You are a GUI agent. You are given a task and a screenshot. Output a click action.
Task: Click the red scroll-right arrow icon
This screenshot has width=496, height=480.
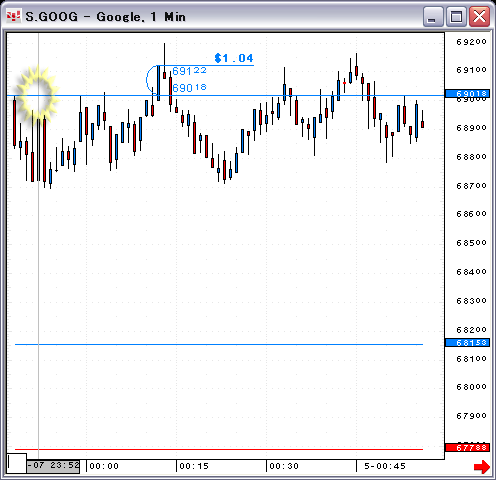(482, 467)
